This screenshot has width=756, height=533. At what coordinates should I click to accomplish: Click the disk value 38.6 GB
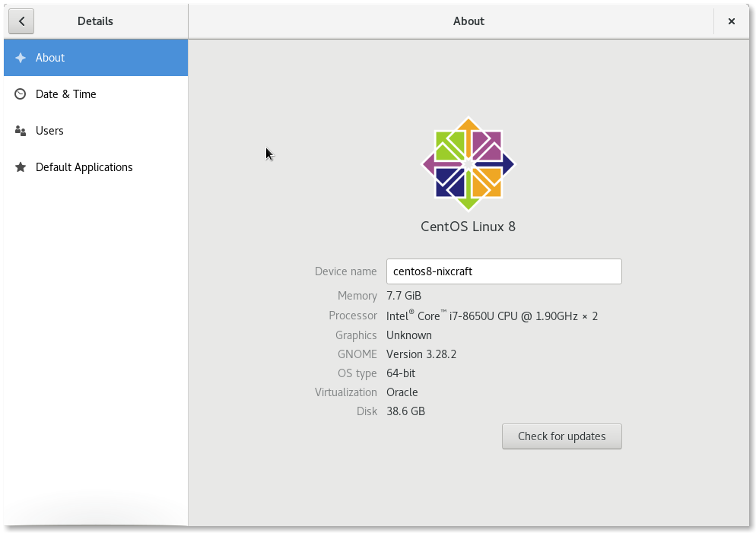[x=405, y=411]
